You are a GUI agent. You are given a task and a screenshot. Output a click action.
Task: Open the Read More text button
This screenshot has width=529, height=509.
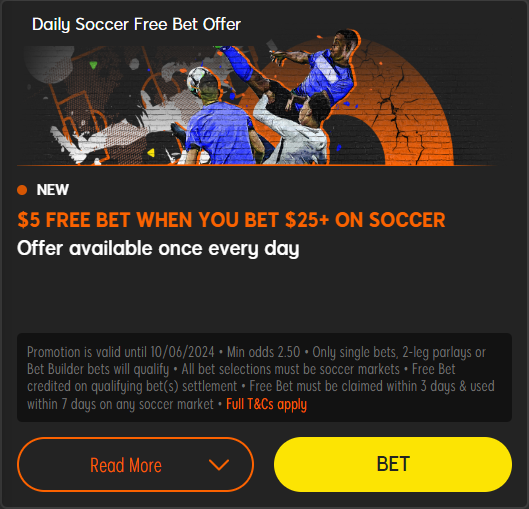126,465
